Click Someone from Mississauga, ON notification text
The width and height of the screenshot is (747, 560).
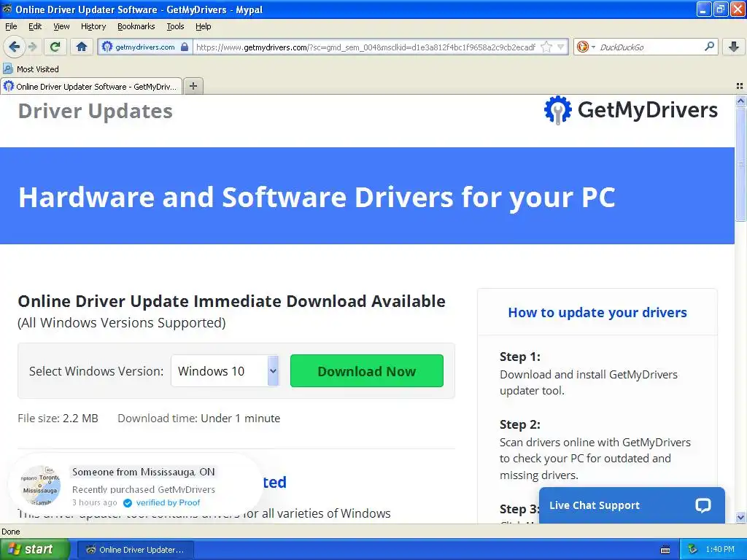click(144, 472)
